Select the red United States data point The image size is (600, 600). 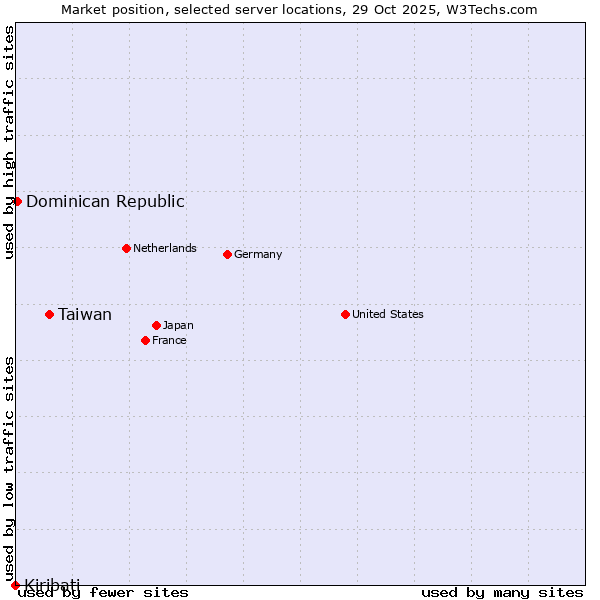click(x=345, y=314)
